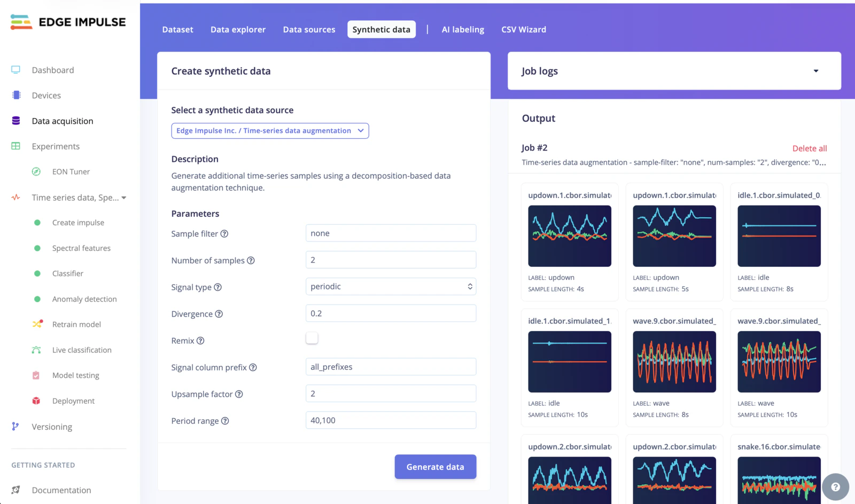The width and height of the screenshot is (855, 504).
Task: Open the floating help chat button
Action: click(835, 486)
